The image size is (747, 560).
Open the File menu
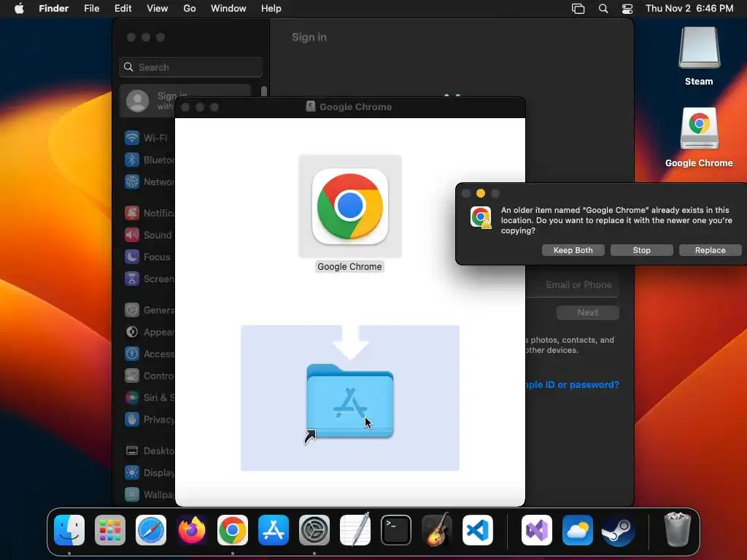click(91, 9)
